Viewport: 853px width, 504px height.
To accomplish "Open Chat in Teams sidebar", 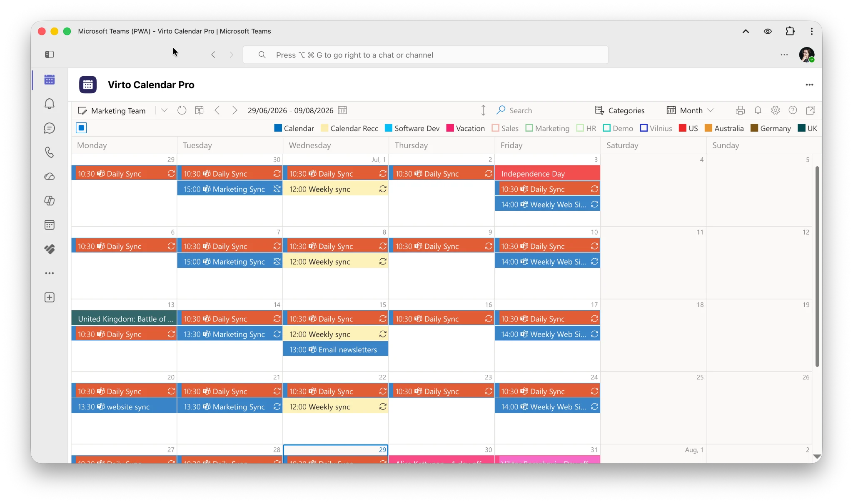I will [50, 128].
